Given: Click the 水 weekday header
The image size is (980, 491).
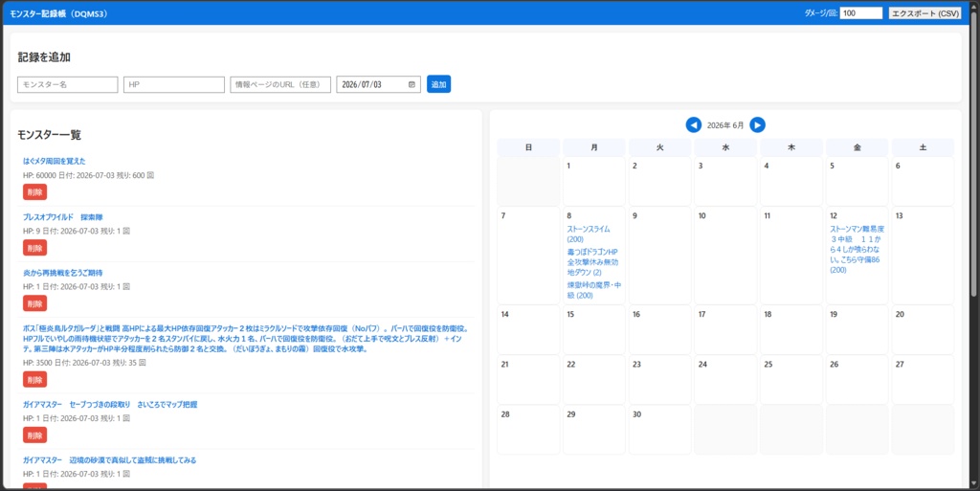Looking at the screenshot, I should 725,147.
